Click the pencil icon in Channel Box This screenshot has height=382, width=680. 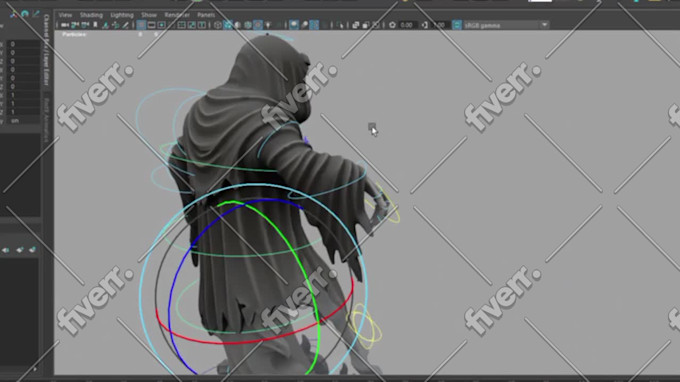point(36,14)
